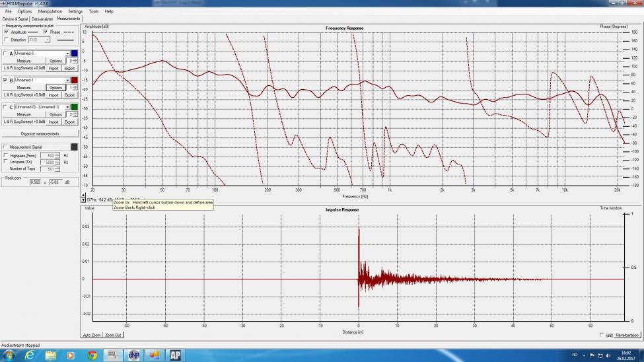Toggle the Amplitude checkbox

point(6,32)
